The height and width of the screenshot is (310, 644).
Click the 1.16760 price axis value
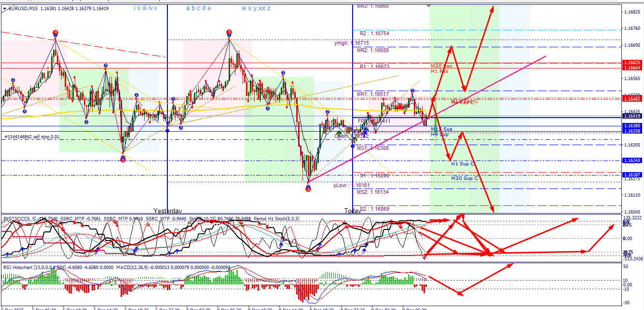pos(632,28)
